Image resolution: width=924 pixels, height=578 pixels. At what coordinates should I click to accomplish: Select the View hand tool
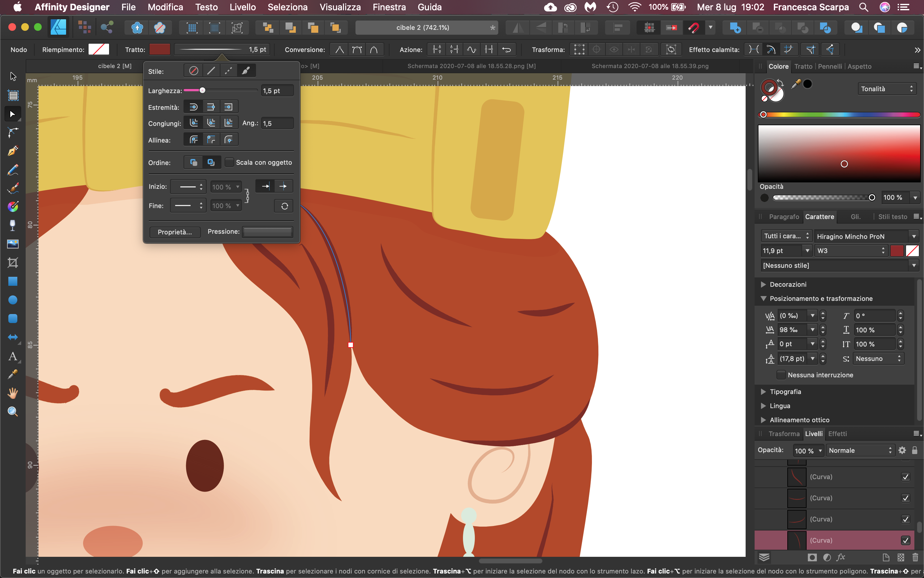coord(13,393)
